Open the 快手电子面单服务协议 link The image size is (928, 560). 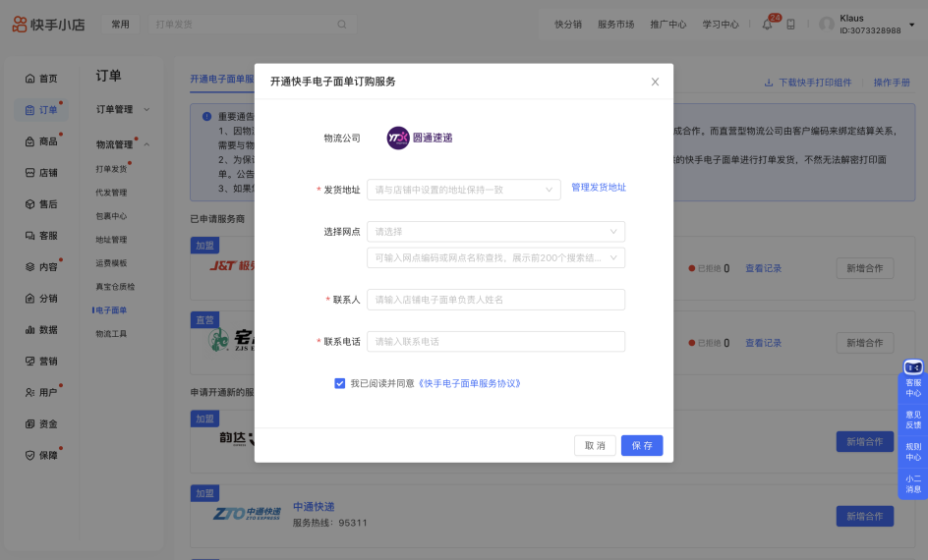pos(469,383)
